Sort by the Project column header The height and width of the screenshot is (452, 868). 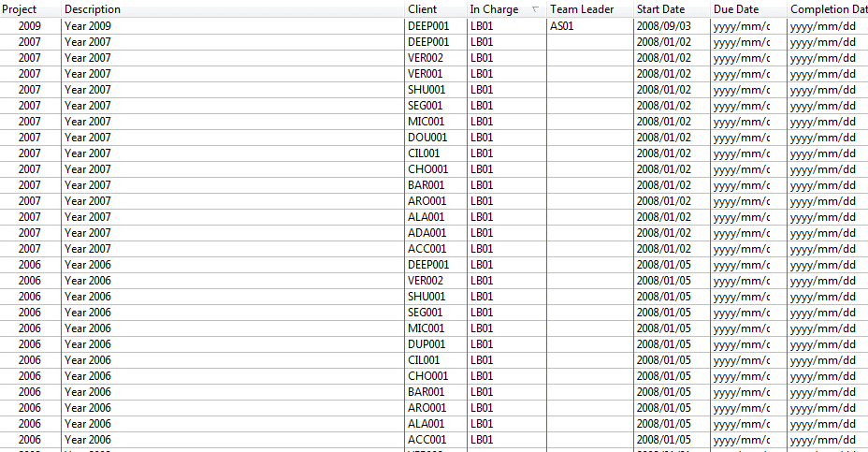click(20, 9)
